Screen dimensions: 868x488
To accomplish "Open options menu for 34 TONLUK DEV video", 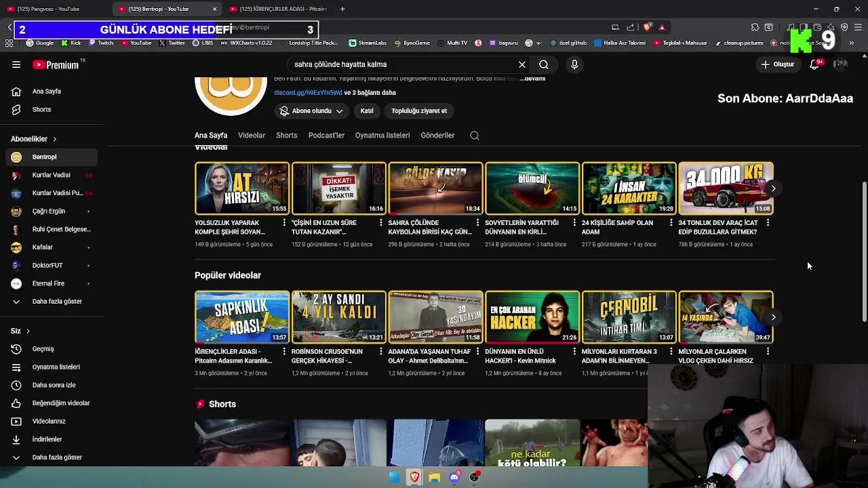I will (x=768, y=222).
